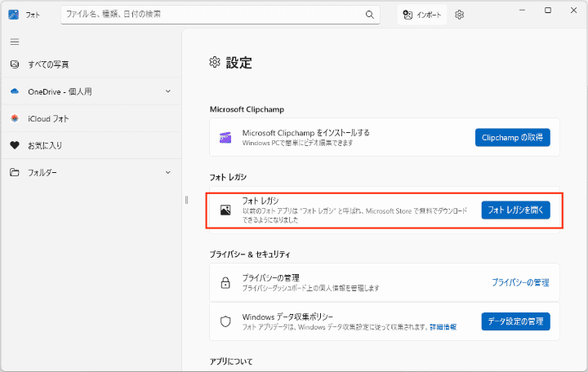This screenshot has width=588, height=372.
Task: Click the フォト レガシ picture icon
Action: click(225, 210)
